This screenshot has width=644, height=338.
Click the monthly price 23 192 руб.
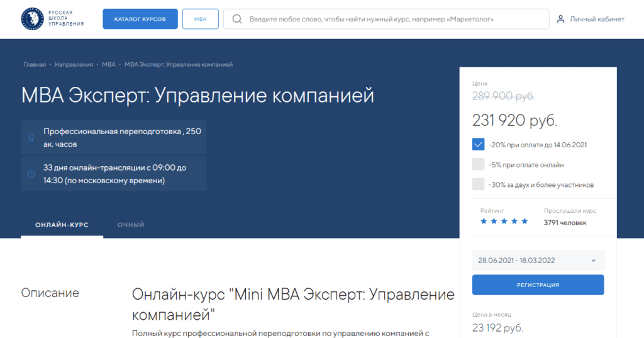pyautogui.click(x=498, y=328)
